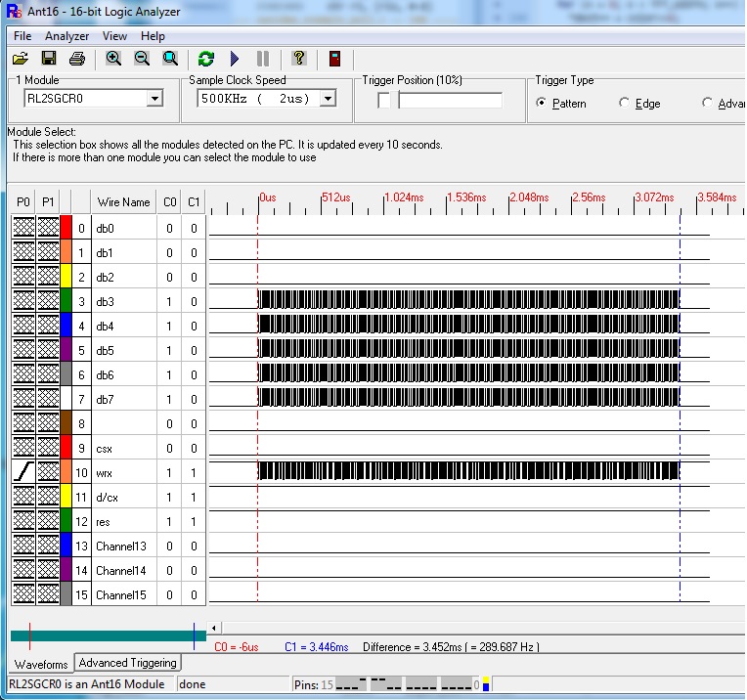Click the green refresh arrows icon

click(205, 59)
